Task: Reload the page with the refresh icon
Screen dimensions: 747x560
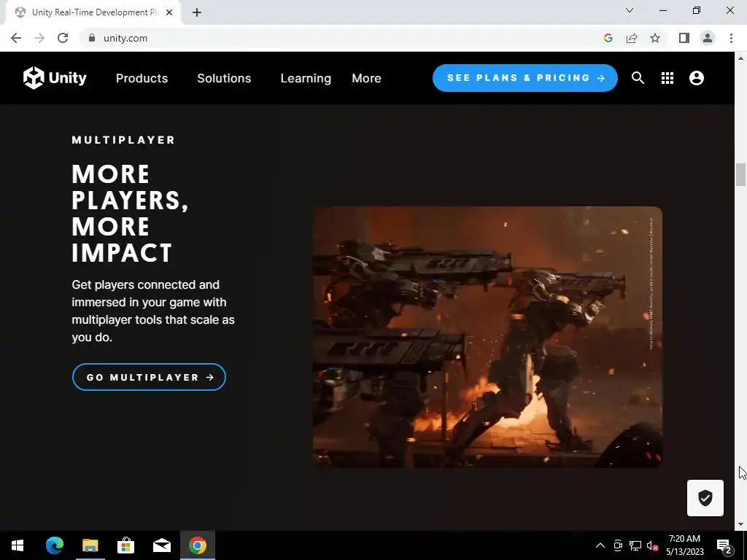Action: coord(63,38)
